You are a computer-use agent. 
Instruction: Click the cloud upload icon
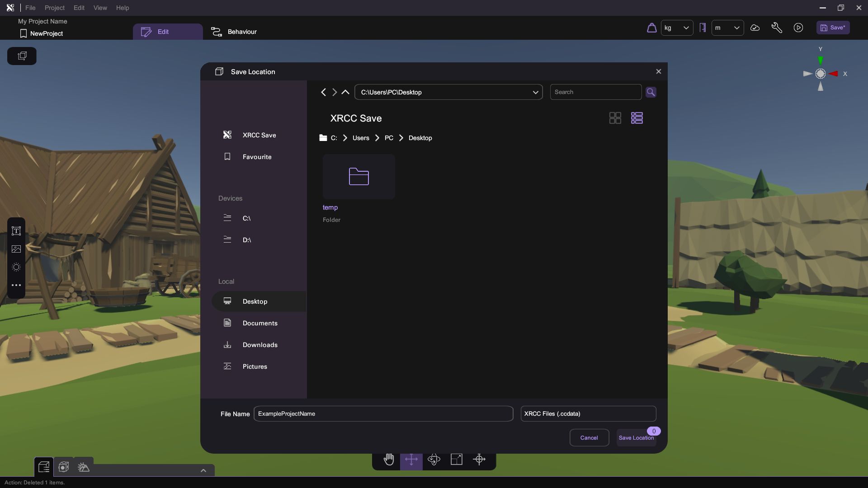click(755, 28)
